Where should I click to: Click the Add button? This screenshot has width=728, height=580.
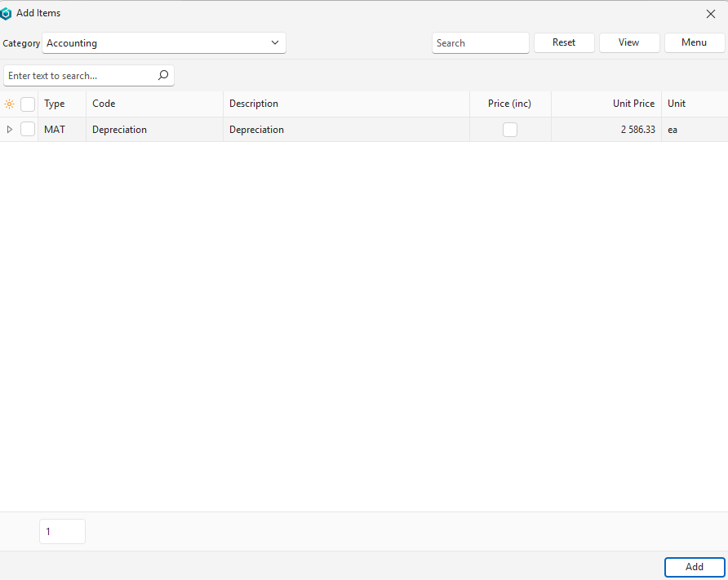pos(694,567)
